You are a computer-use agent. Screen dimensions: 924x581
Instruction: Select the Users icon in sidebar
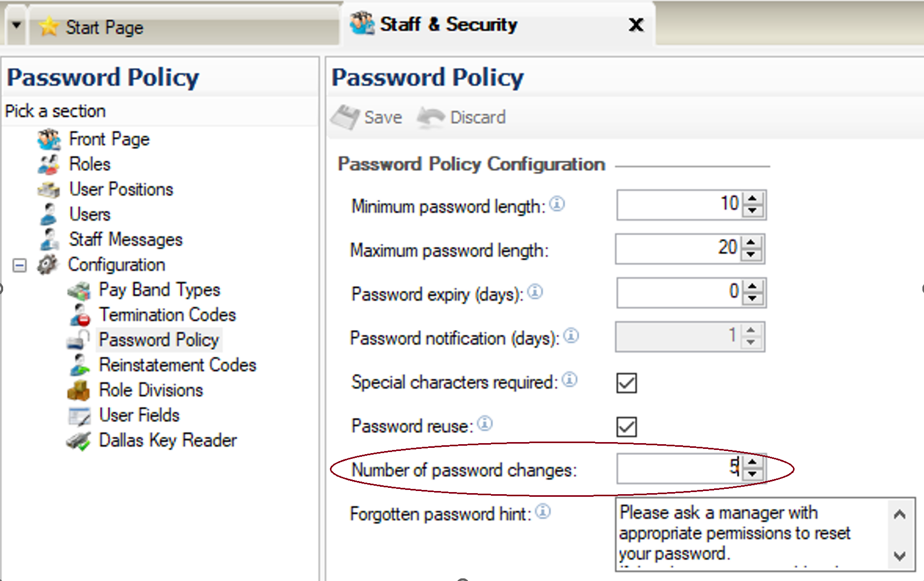pos(48,214)
